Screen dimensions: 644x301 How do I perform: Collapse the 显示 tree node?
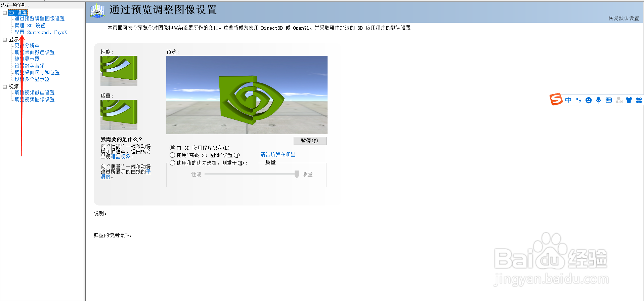pos(5,40)
